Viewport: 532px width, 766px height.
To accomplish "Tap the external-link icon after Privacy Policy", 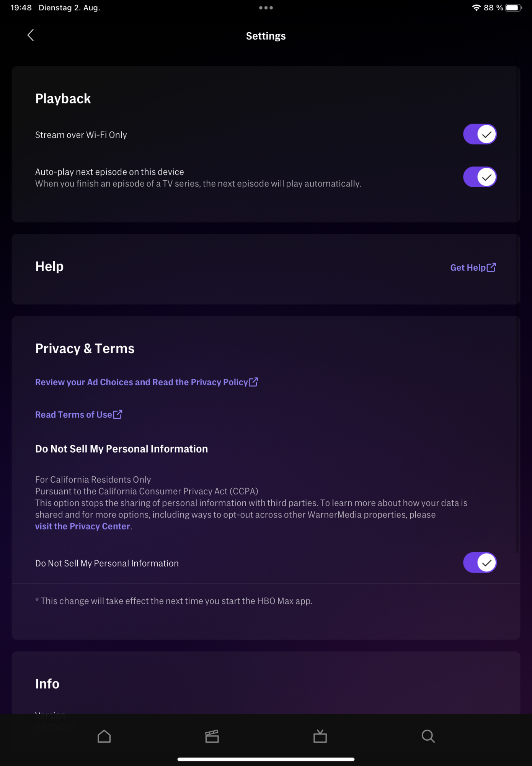I will 253,382.
